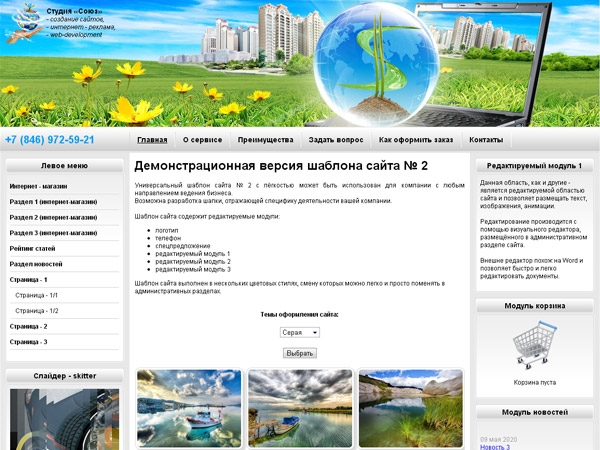Open subpage Страница - 1/1
Image resolution: width=600 pixels, height=450 pixels.
pos(36,295)
